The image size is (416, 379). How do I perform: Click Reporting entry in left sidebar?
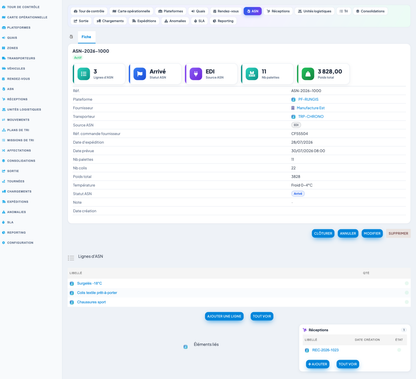coord(14,233)
